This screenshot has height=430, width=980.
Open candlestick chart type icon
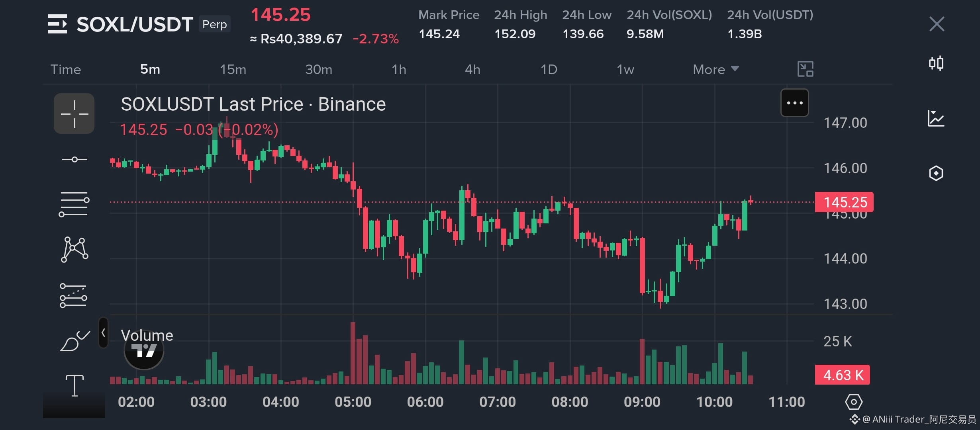[x=936, y=63]
